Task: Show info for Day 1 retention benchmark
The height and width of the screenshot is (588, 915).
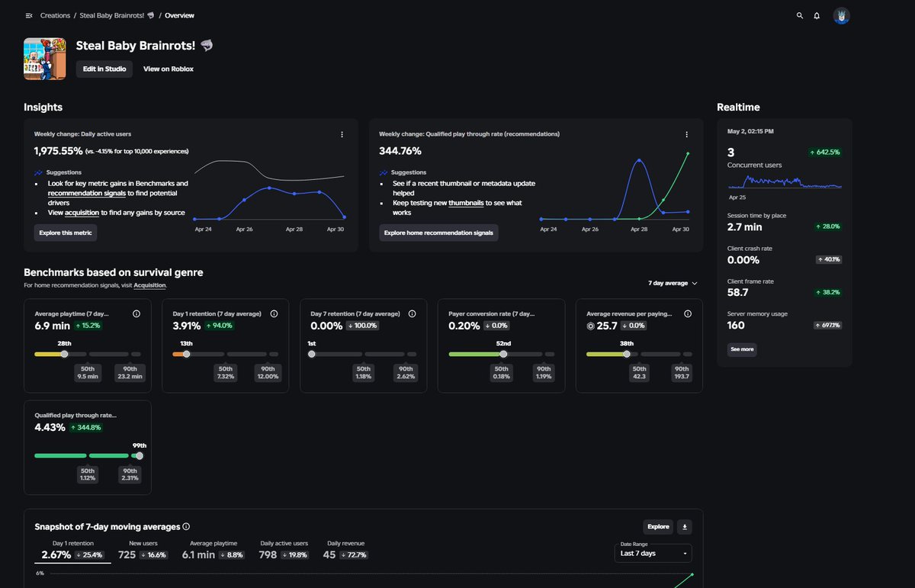Action: 274,313
